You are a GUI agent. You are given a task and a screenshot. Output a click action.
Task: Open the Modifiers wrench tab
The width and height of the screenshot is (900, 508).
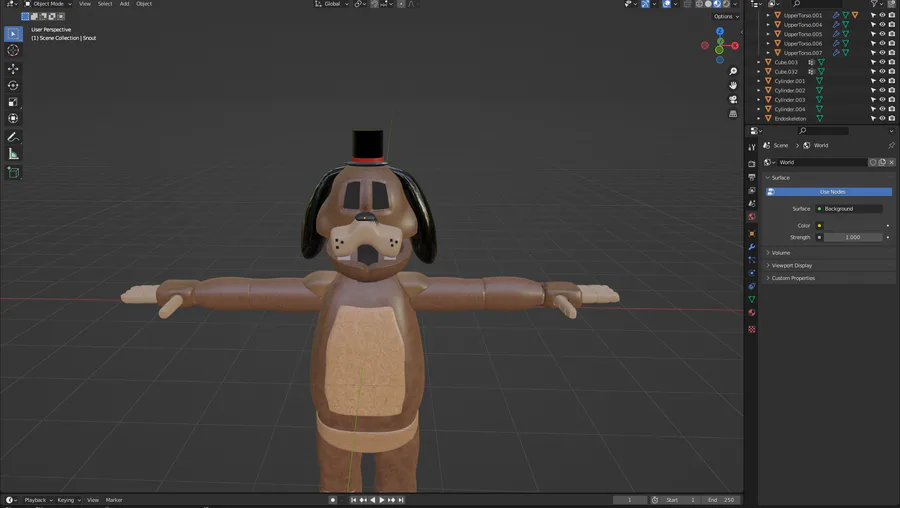click(752, 247)
